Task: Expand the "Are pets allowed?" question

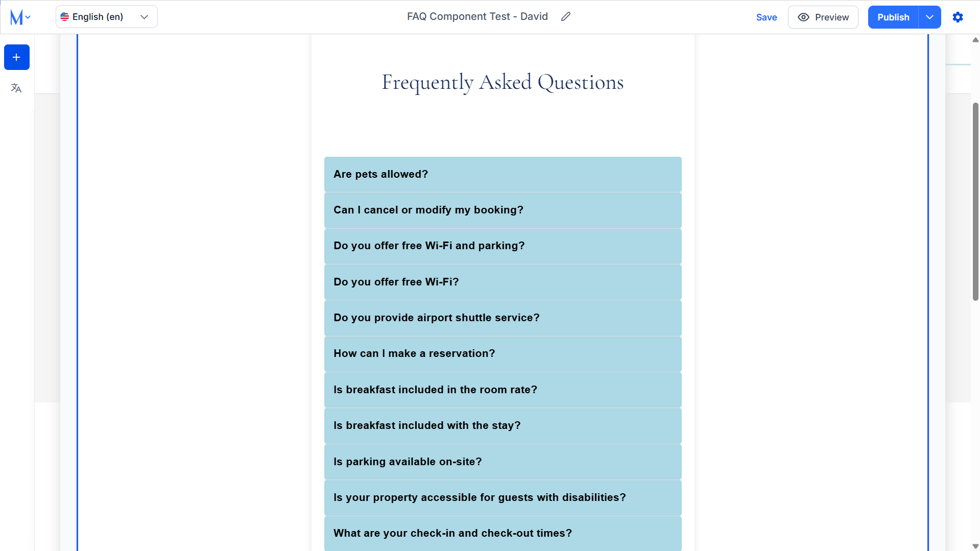Action: 503,174
